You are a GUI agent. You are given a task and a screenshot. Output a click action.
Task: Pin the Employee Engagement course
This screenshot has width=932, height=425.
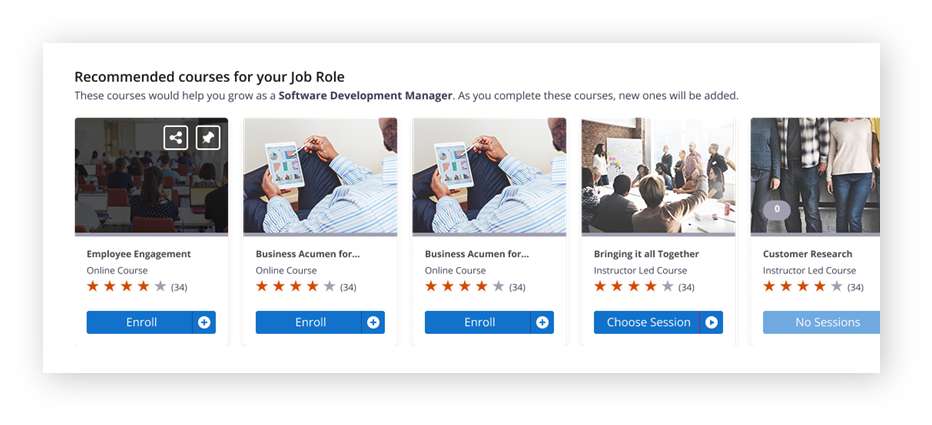pyautogui.click(x=208, y=138)
